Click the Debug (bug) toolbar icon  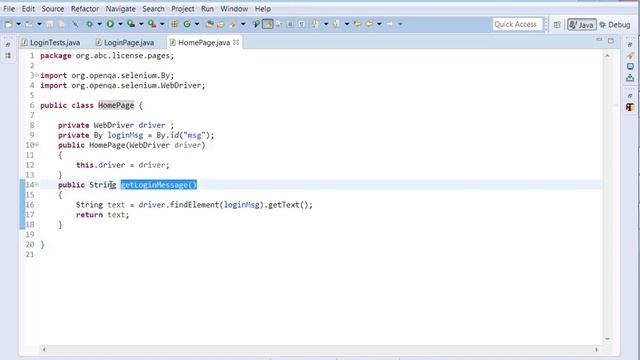[89, 24]
